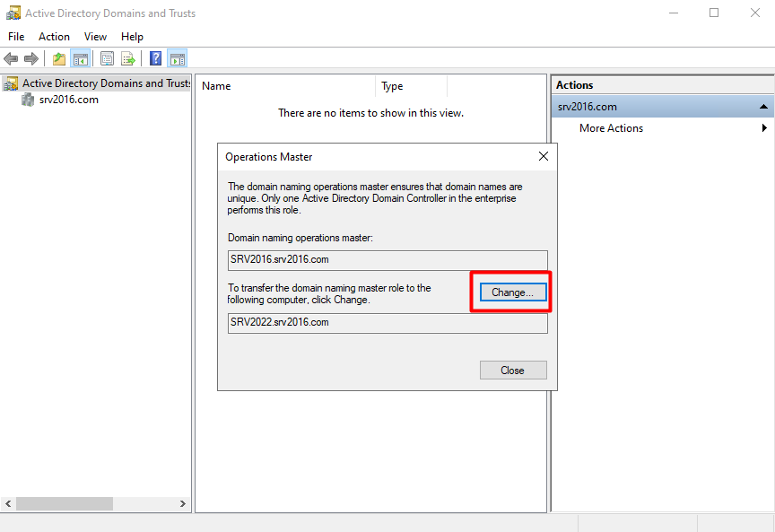775x532 pixels.
Task: Click the Forward arrow toolbar icon
Action: [31, 59]
